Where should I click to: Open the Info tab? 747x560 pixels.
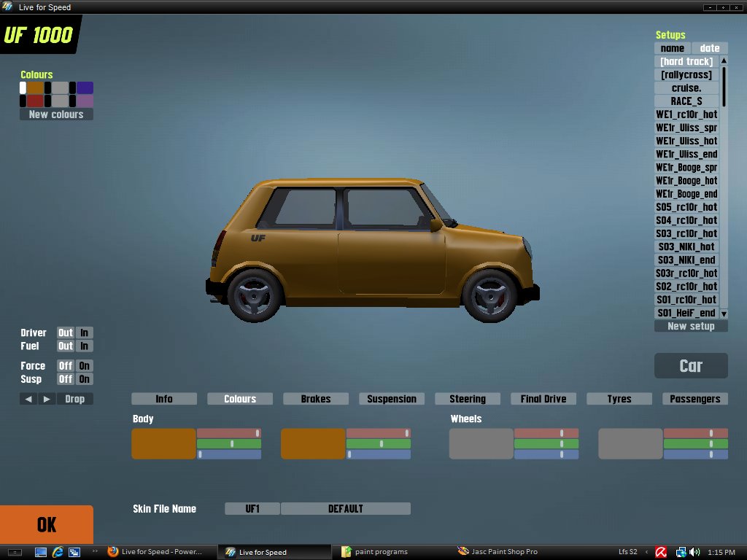pos(164,399)
